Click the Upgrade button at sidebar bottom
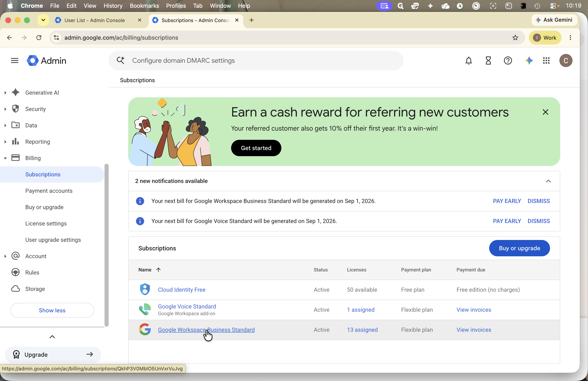The width and height of the screenshot is (588, 381). click(53, 354)
